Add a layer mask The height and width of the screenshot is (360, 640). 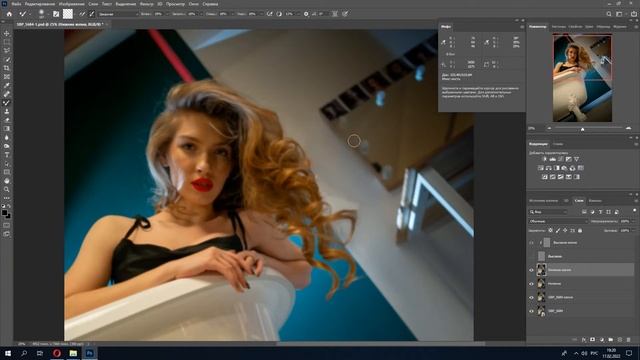pos(593,340)
